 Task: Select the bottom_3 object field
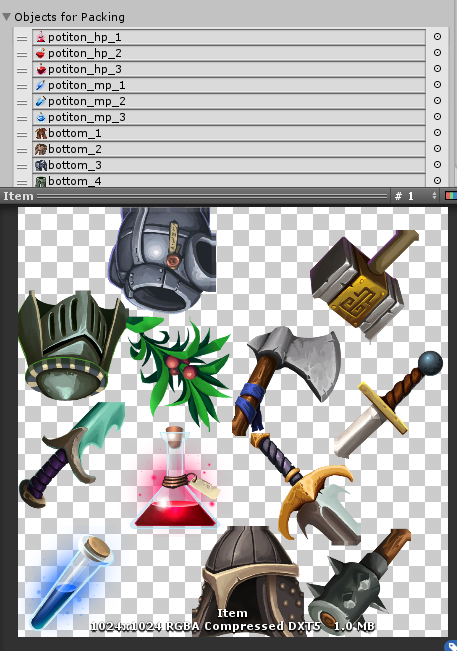click(x=229, y=165)
